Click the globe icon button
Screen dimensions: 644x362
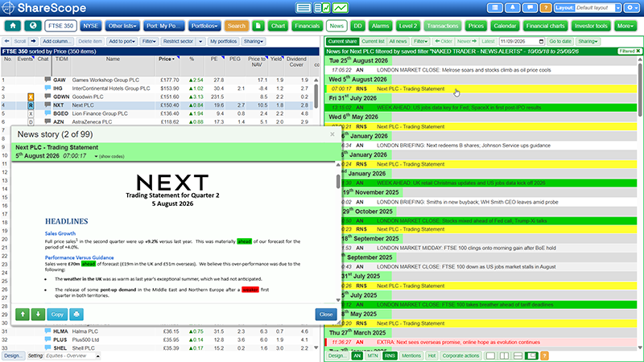(33, 26)
